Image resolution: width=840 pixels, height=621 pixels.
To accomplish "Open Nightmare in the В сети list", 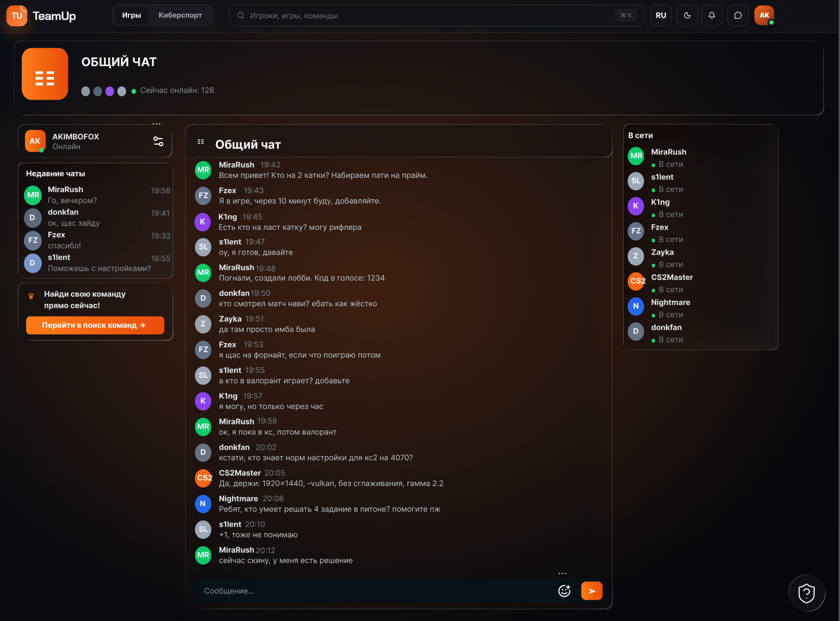I will tap(701, 308).
